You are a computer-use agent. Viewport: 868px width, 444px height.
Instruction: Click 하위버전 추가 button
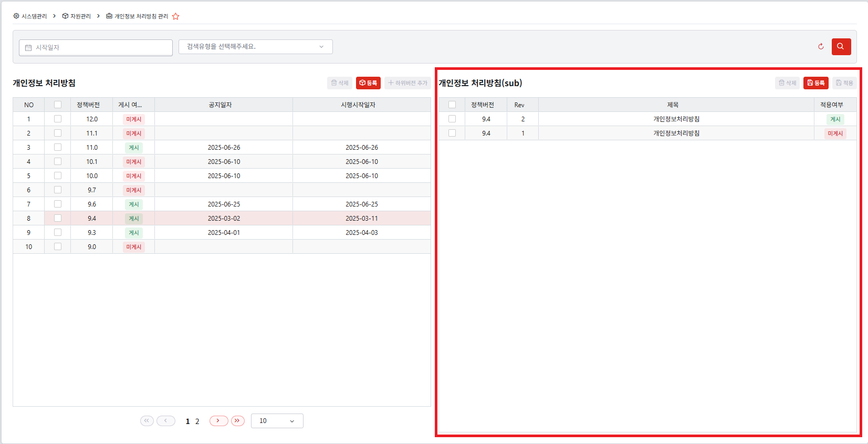coord(407,83)
